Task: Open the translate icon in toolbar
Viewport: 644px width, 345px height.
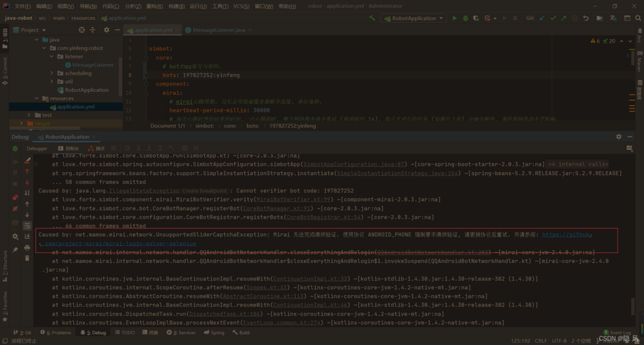Action: 613,18
